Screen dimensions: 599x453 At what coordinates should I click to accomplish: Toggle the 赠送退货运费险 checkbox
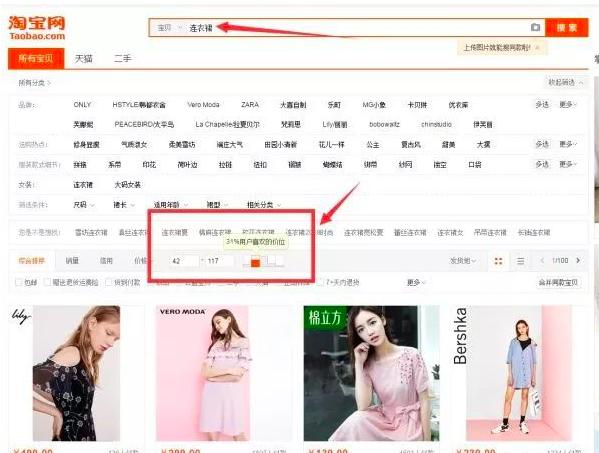tap(47, 282)
